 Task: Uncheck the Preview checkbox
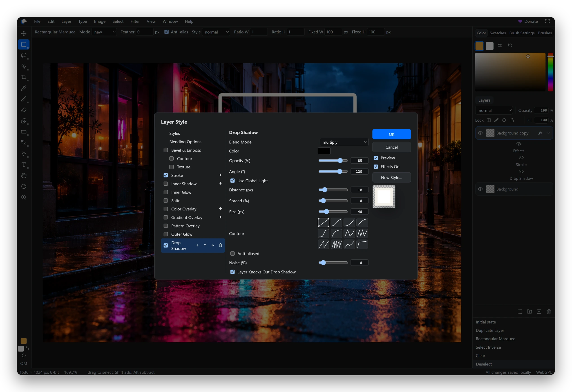pos(375,158)
